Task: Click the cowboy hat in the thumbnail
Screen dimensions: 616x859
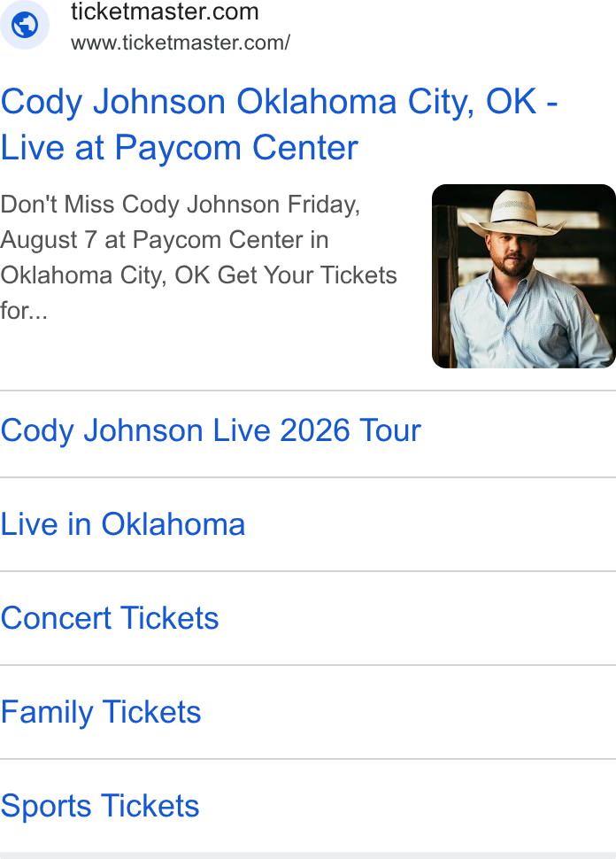Action: pyautogui.click(x=512, y=215)
